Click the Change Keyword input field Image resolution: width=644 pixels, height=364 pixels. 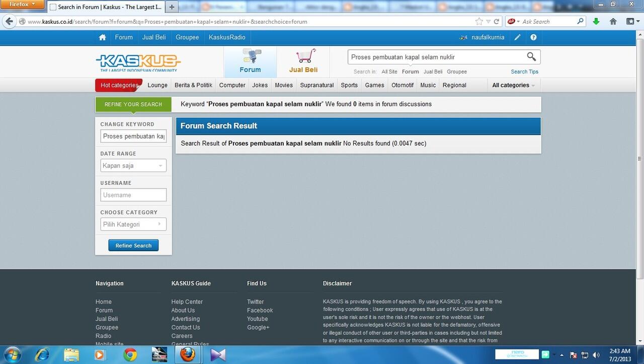133,136
